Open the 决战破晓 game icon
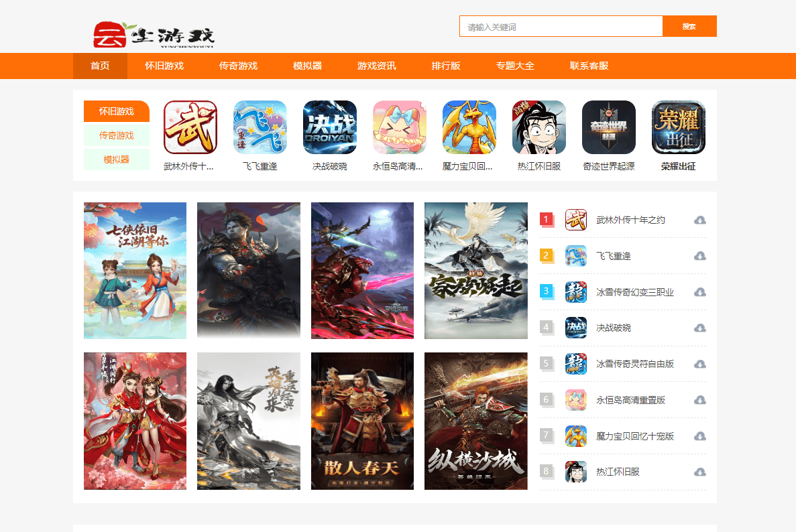Viewport: 796px width, 532px height. (329, 127)
